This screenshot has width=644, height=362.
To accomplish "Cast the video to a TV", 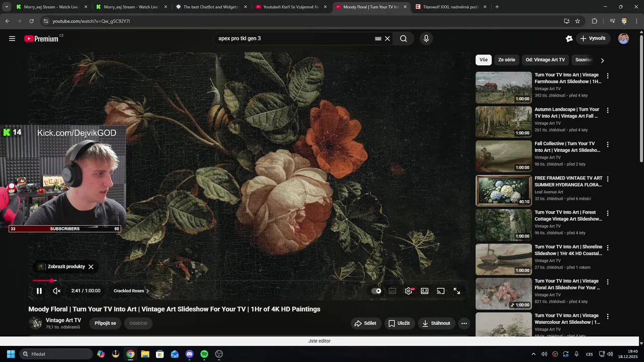I will click(441, 291).
